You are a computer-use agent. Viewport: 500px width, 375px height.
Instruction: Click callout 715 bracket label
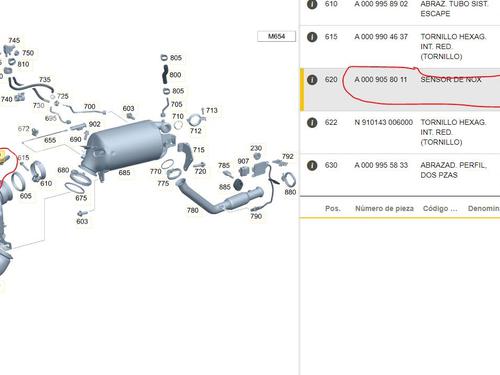click(x=199, y=150)
